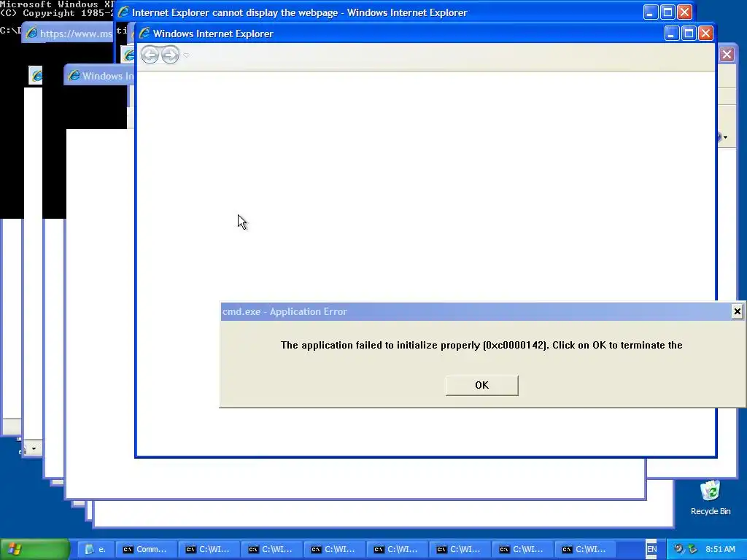
Task: Select C:\WI... taskbar button right after Comm...
Action: (x=209, y=549)
